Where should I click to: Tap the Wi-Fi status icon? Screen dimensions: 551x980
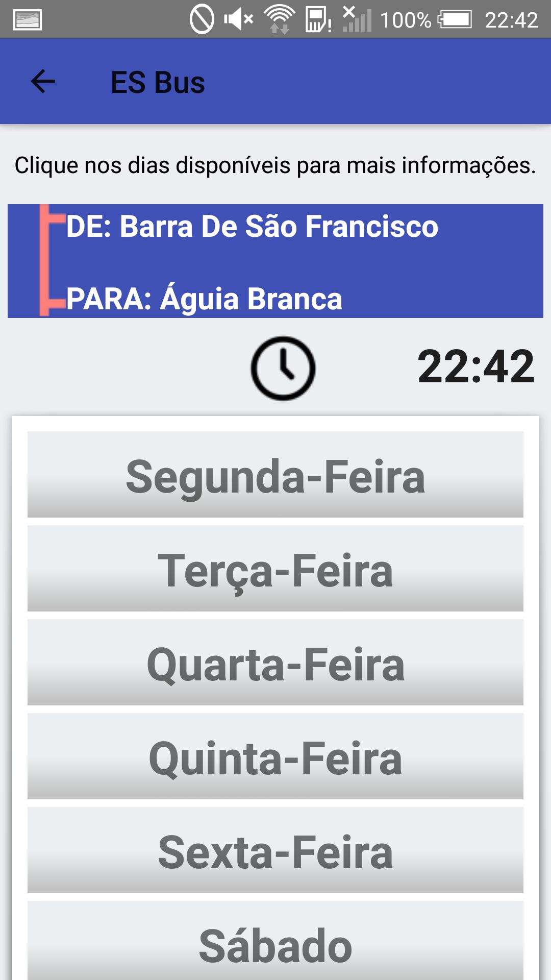pos(279,19)
